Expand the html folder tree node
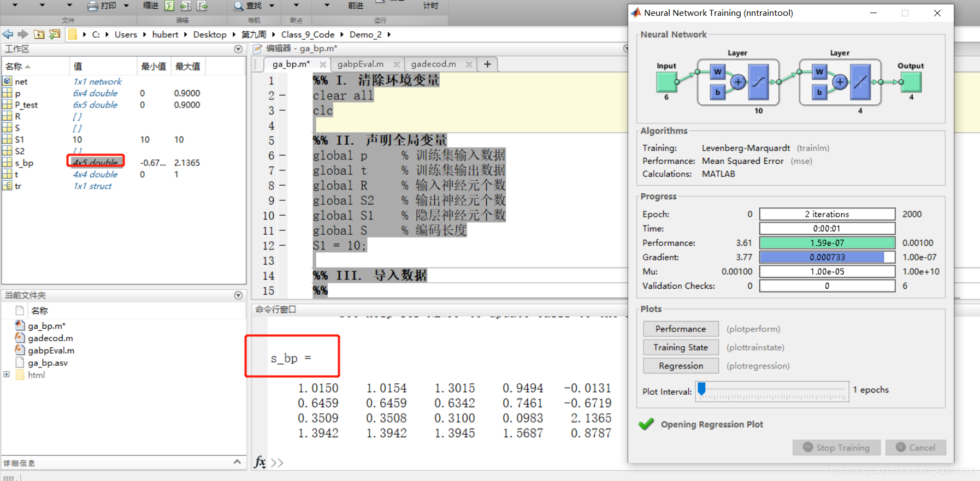The height and width of the screenshot is (481, 980). pyautogui.click(x=7, y=375)
